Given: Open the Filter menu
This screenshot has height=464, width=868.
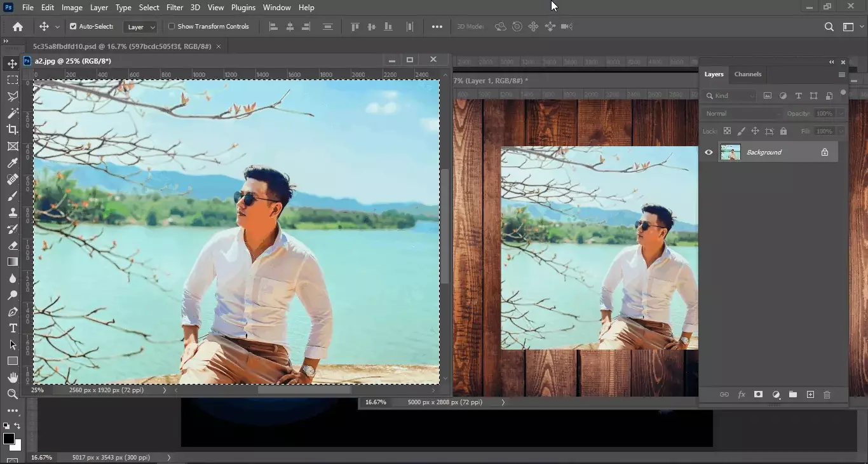Looking at the screenshot, I should point(175,7).
